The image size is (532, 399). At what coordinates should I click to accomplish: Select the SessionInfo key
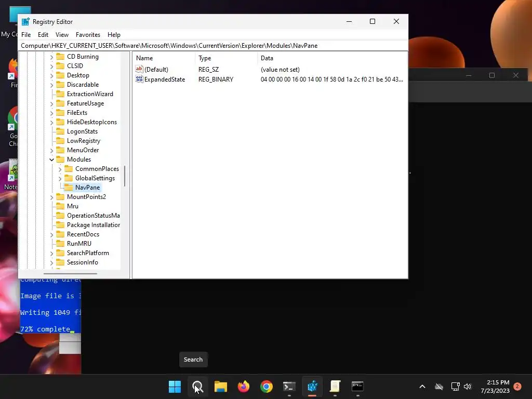pos(83,262)
